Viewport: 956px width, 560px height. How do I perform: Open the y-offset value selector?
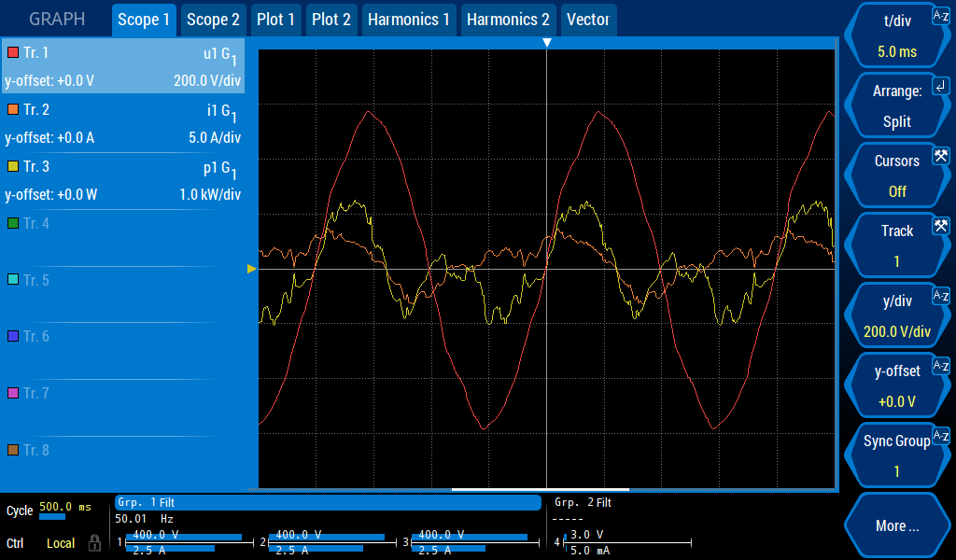pyautogui.click(x=896, y=385)
